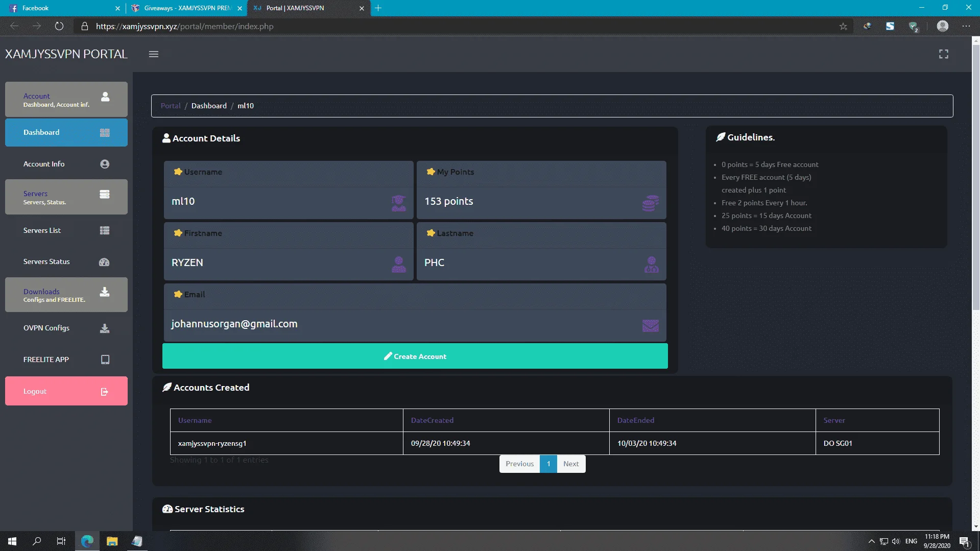Click the user icon in Account section header
Screen dimensions: 980x551
(105, 97)
